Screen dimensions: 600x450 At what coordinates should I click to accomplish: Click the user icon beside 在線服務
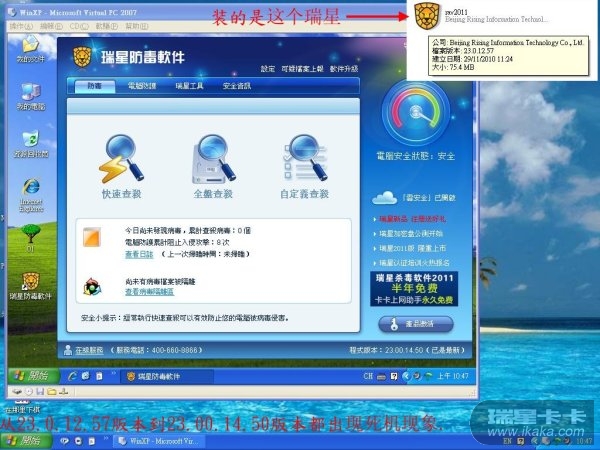pos(68,350)
